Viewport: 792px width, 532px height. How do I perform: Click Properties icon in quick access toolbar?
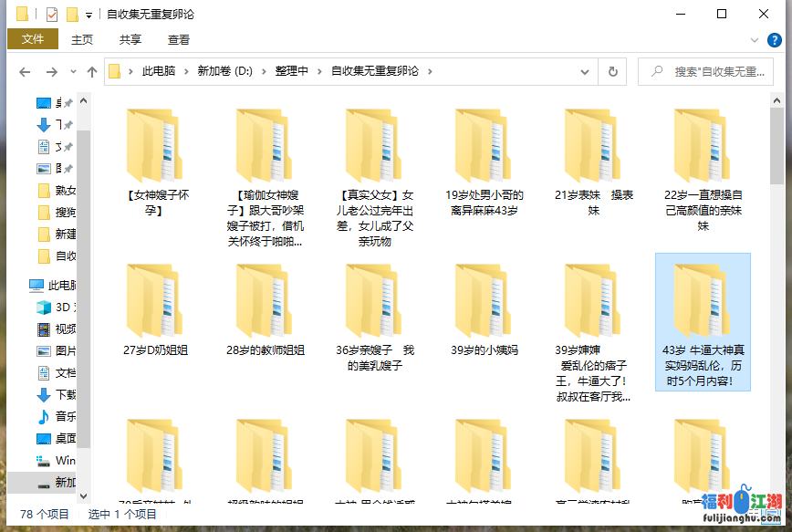(x=51, y=15)
